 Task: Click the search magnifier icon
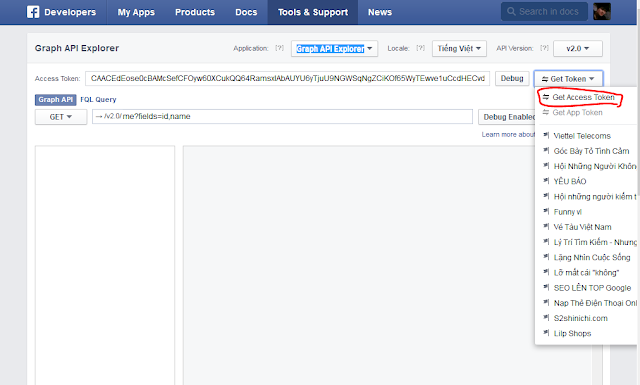(511, 11)
